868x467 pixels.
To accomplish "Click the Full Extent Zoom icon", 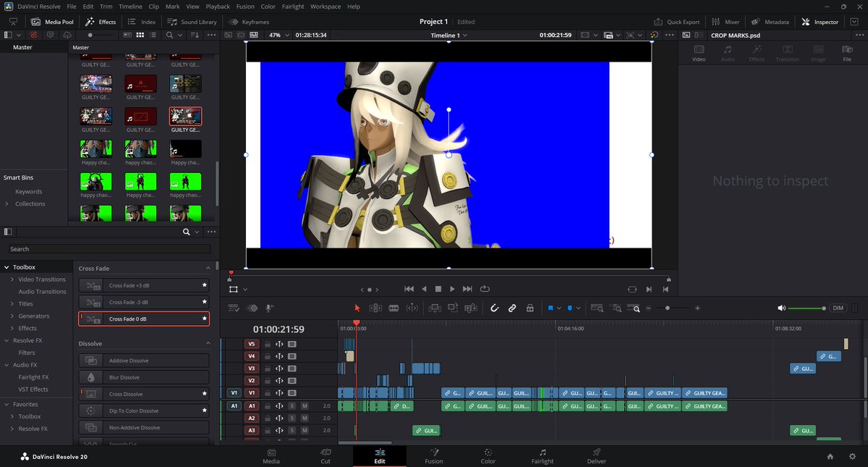I will pos(597,308).
